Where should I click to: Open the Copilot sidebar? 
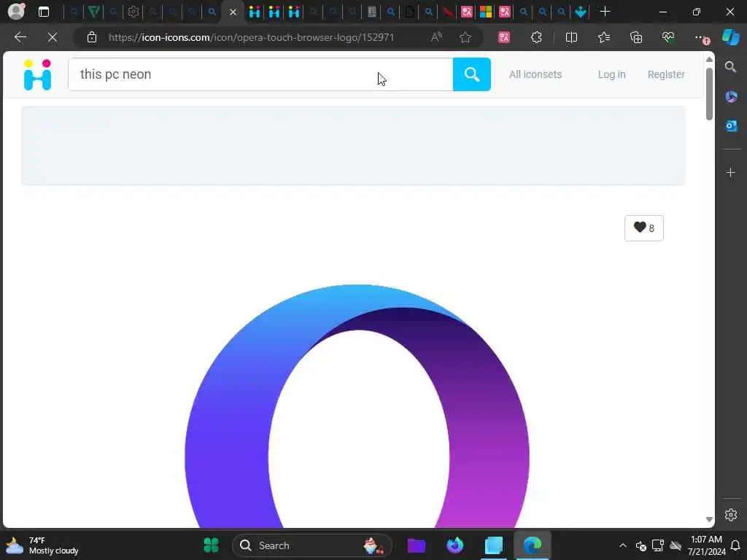point(731,37)
